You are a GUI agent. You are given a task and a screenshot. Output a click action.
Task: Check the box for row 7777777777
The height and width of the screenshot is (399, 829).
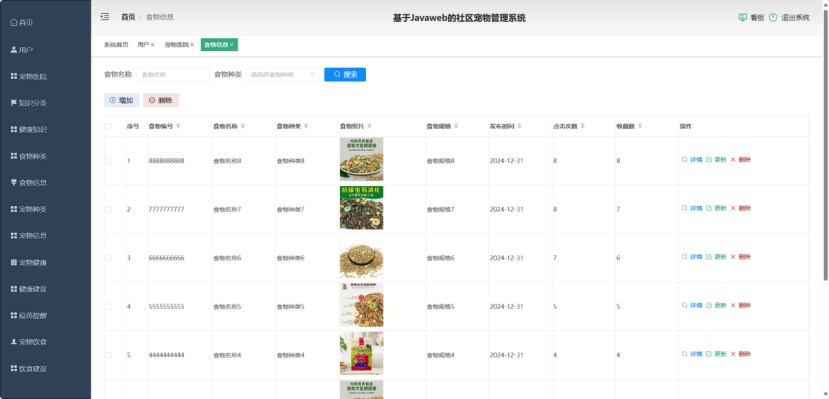(x=108, y=209)
